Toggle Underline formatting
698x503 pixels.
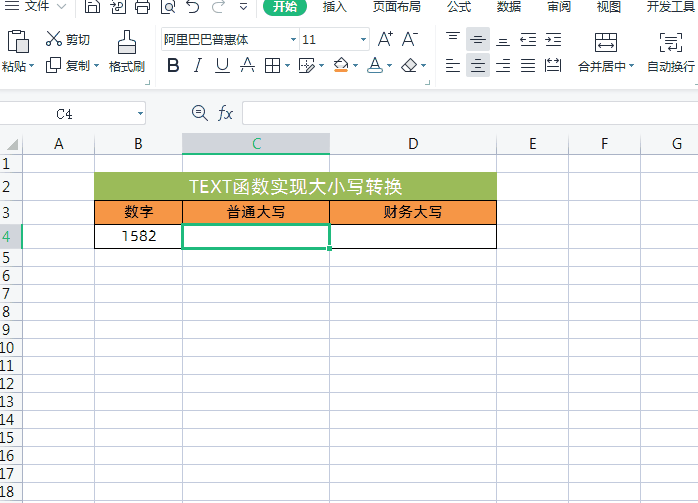pos(223,65)
